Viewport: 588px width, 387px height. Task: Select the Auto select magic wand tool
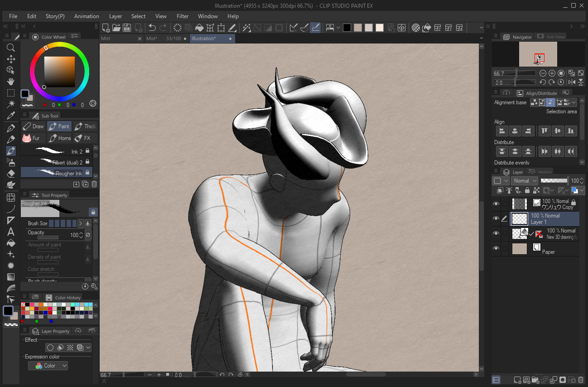point(11,104)
